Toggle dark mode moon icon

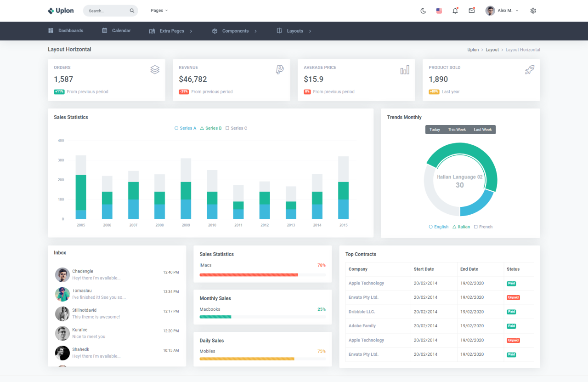point(423,11)
